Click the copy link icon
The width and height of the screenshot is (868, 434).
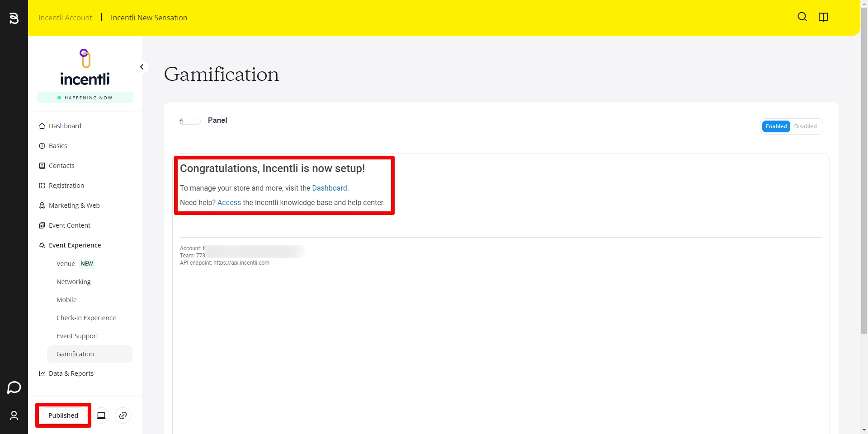pos(123,415)
